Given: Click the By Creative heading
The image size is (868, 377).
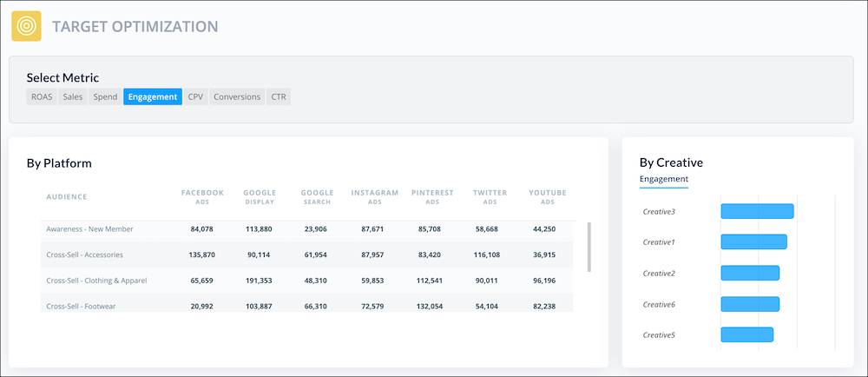Looking at the screenshot, I should (671, 162).
